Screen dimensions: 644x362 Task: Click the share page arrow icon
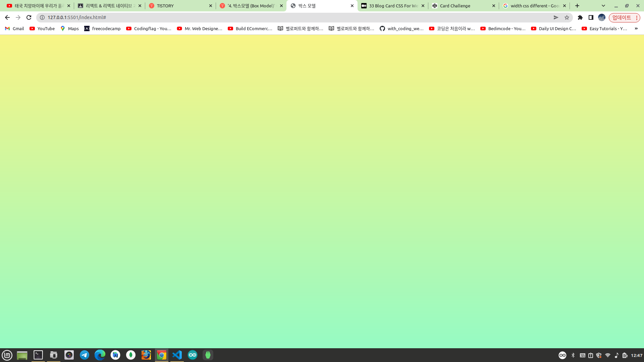pyautogui.click(x=556, y=17)
